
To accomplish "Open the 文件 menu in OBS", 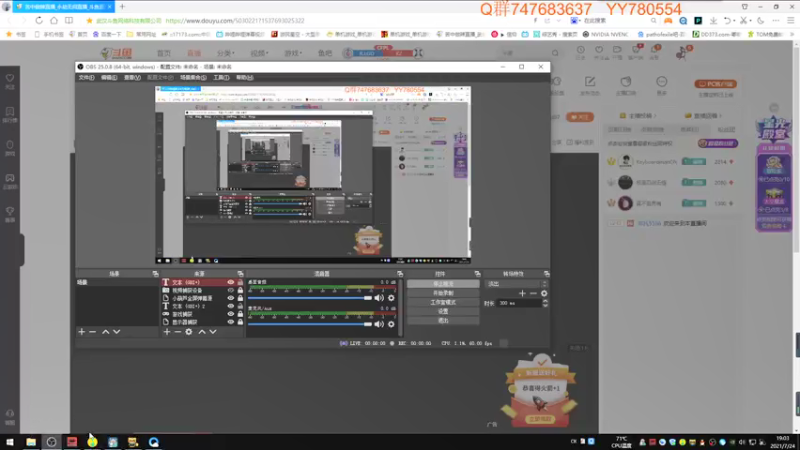I will (86, 78).
